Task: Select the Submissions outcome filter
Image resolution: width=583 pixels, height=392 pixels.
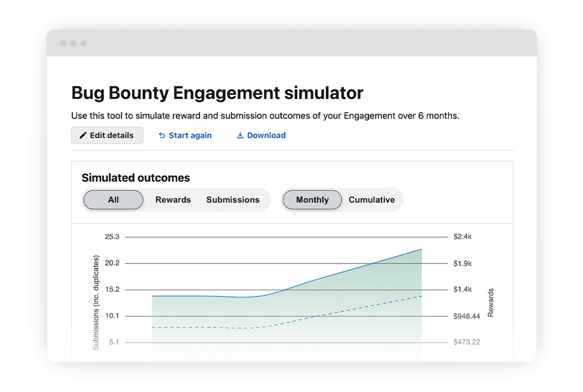Action: click(233, 200)
